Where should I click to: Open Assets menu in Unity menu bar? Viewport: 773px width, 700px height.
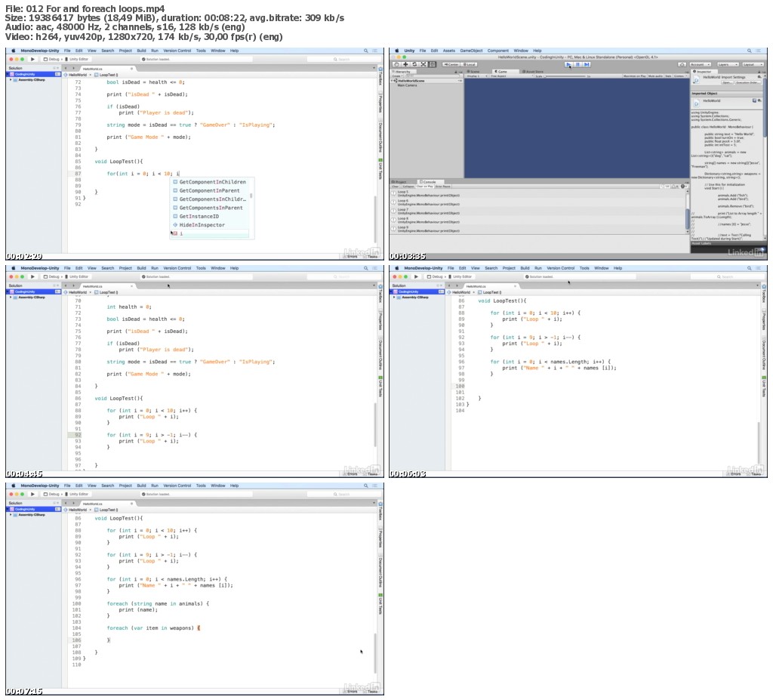(448, 51)
